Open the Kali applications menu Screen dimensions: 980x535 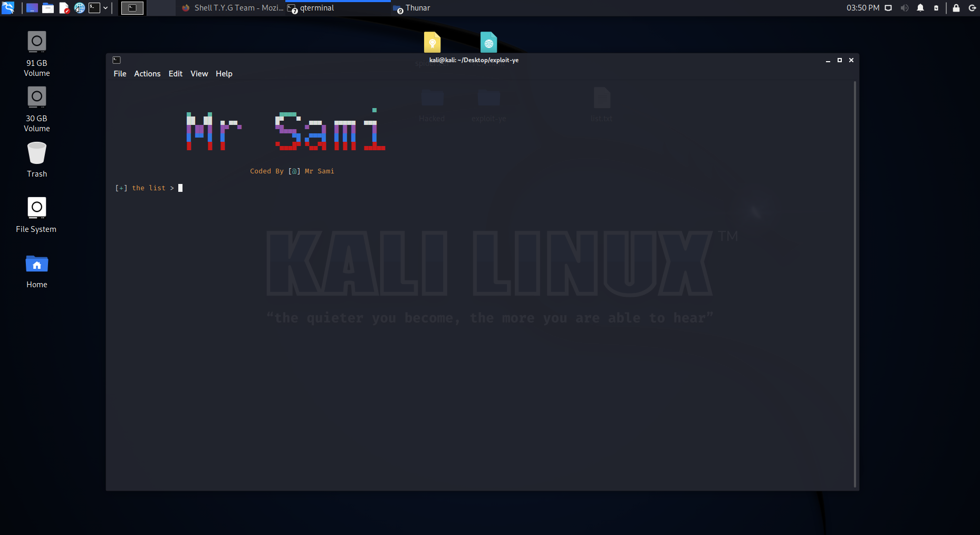pos(8,8)
